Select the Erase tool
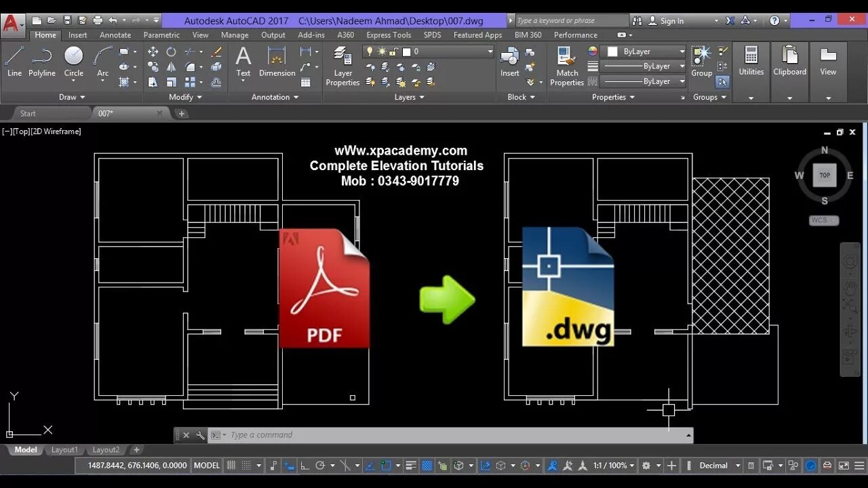 216,52
